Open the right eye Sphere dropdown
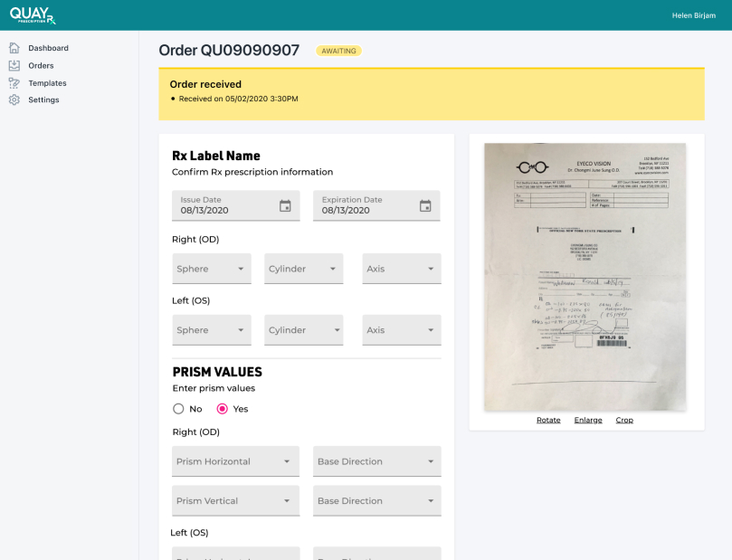Image resolution: width=732 pixels, height=560 pixels. [x=211, y=268]
